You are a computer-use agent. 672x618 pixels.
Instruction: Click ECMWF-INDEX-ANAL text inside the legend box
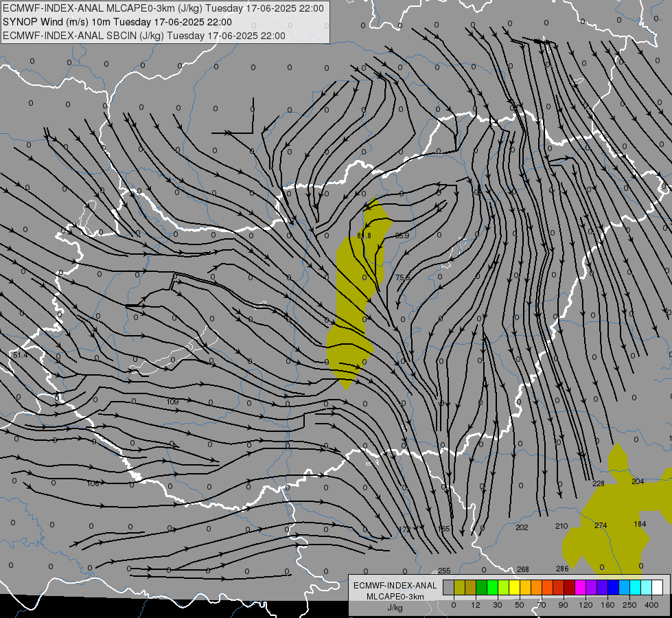click(x=395, y=586)
